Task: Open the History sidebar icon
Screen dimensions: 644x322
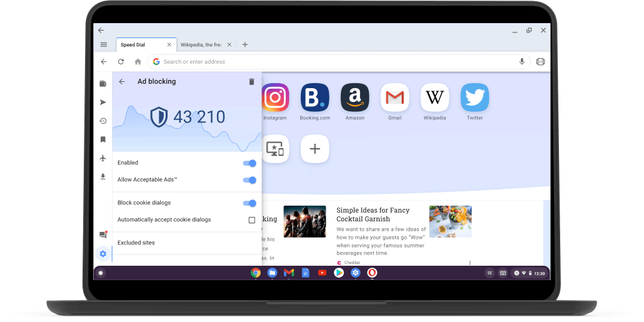Action: (x=103, y=121)
